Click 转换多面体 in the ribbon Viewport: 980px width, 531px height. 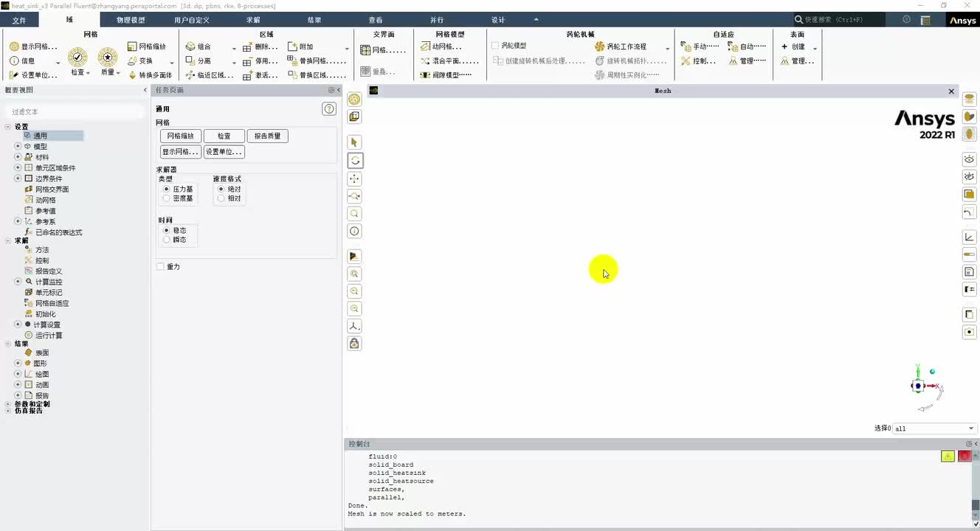tap(150, 74)
